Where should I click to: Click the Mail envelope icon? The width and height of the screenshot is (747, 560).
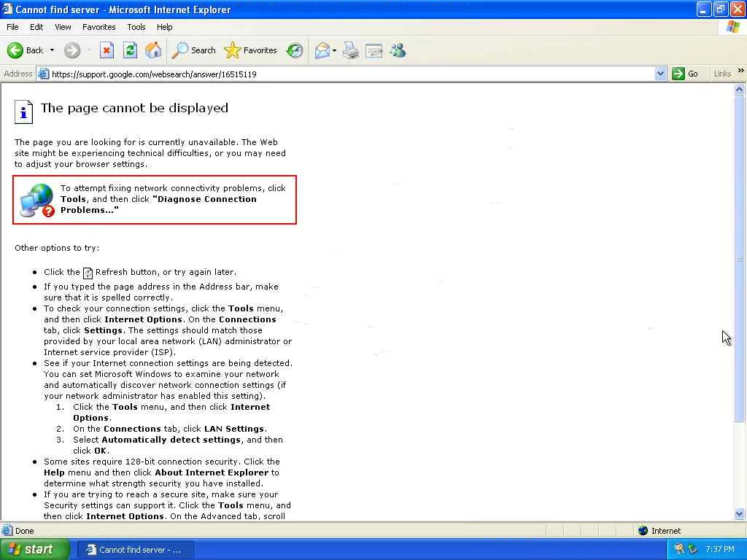322,50
